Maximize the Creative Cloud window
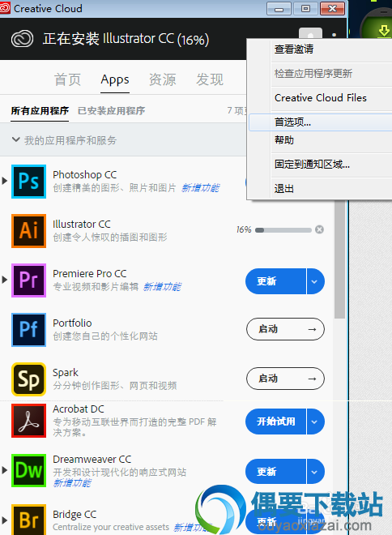The height and width of the screenshot is (535, 392). pyautogui.click(x=305, y=9)
